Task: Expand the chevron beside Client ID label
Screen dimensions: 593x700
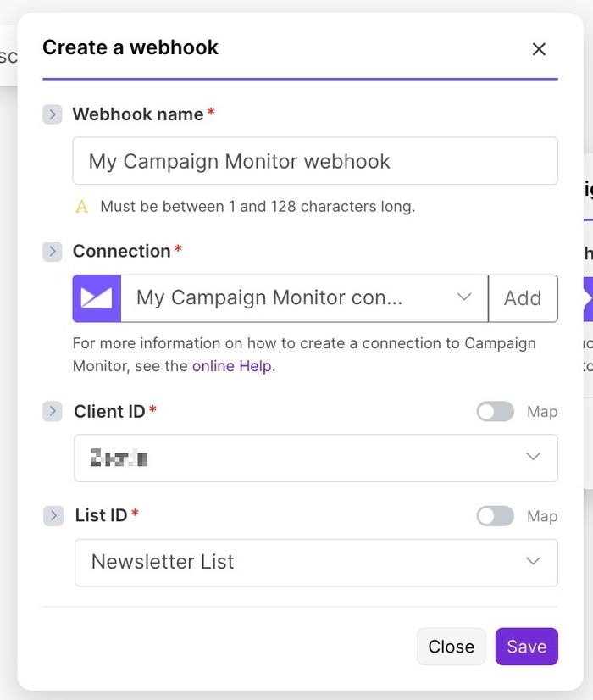Action: pyautogui.click(x=52, y=411)
